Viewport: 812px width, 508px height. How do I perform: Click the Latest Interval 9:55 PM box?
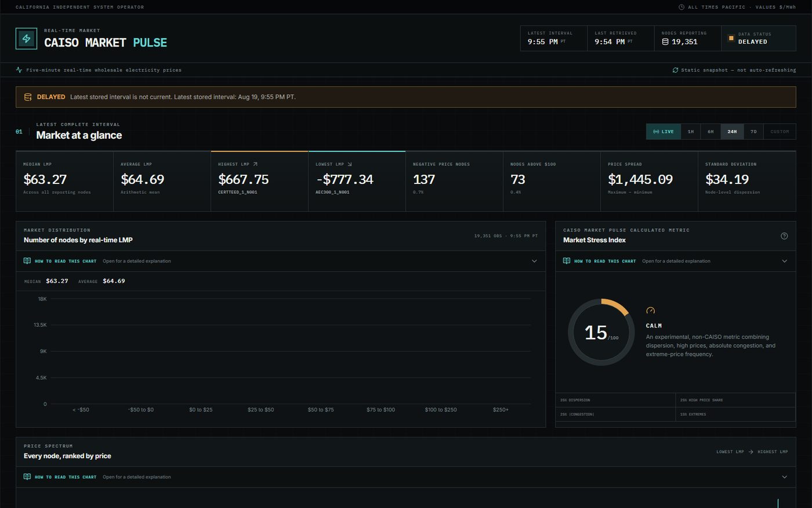554,38
